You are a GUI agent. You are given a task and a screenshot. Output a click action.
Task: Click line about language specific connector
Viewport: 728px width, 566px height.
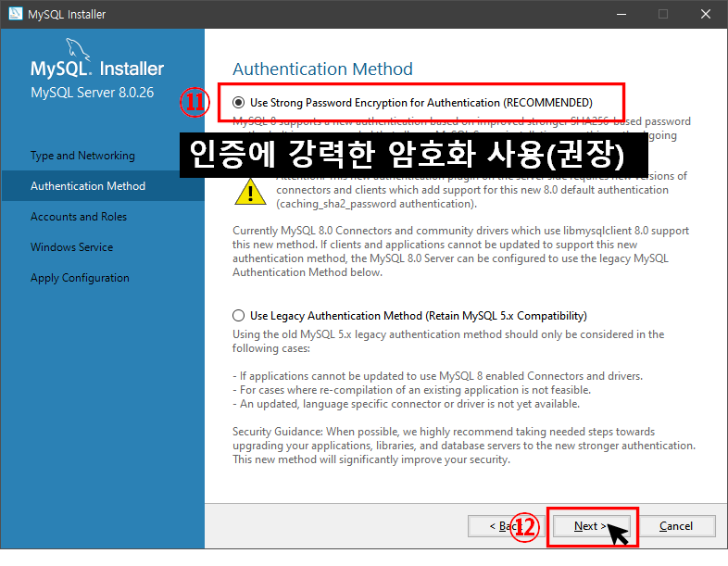pyautogui.click(x=407, y=404)
